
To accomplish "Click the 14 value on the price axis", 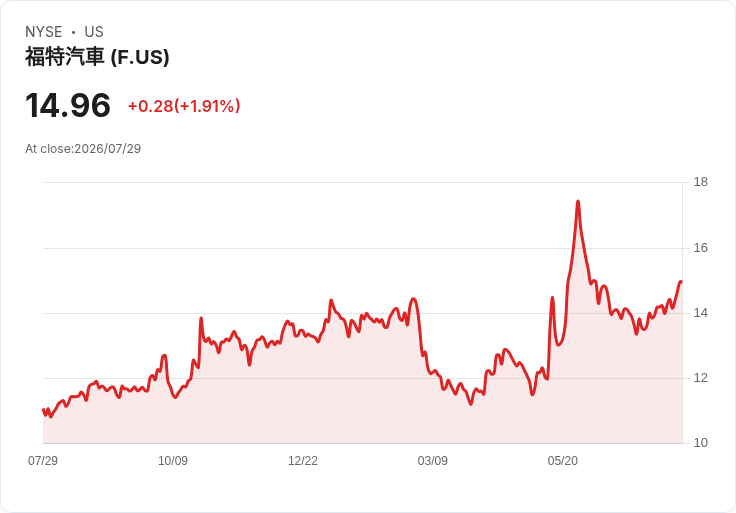I will (701, 313).
